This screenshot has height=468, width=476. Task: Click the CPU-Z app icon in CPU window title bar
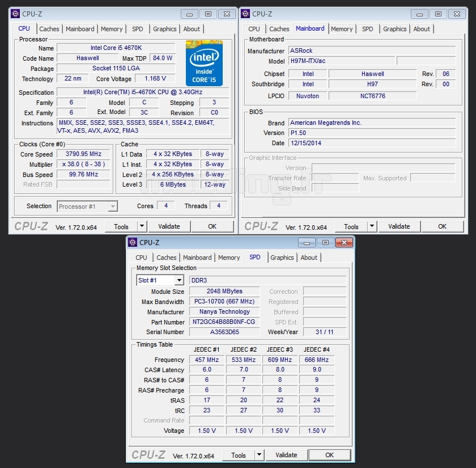pyautogui.click(x=15, y=14)
